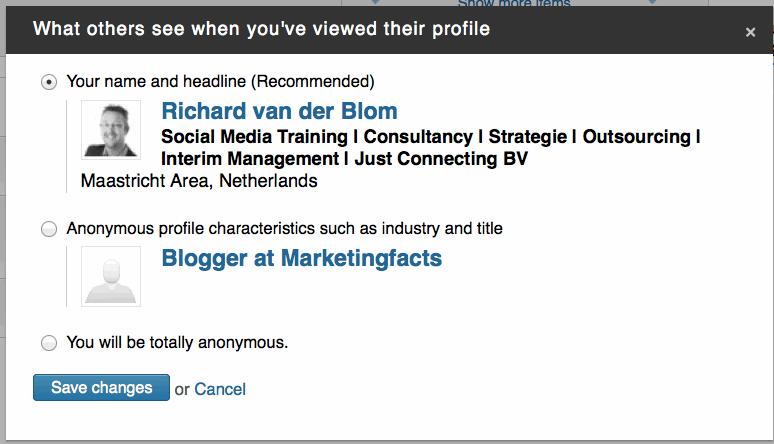The height and width of the screenshot is (444, 774).
Task: Click the 'Maastricht Area, Netherlands' location text
Action: (x=199, y=181)
